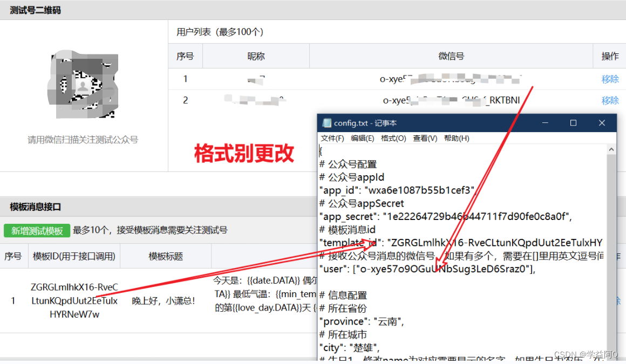Click the # 所在省份 comment line
The image size is (626, 364).
pyautogui.click(x=343, y=308)
